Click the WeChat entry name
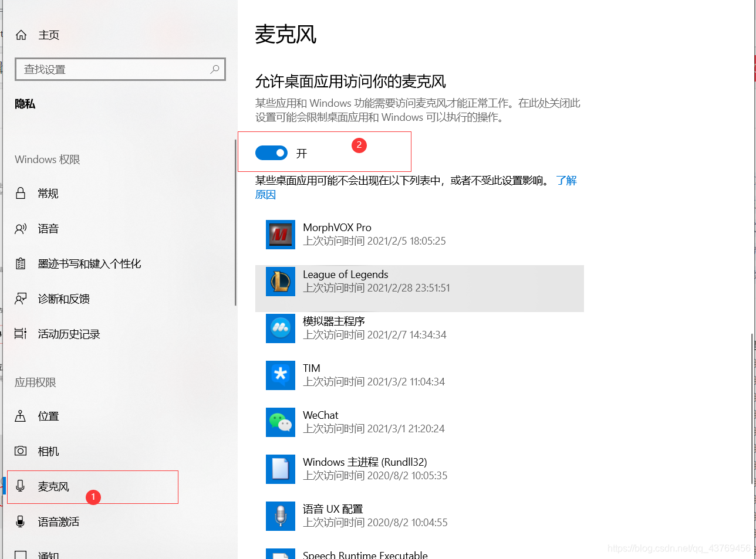Image resolution: width=756 pixels, height=559 pixels. coord(320,415)
